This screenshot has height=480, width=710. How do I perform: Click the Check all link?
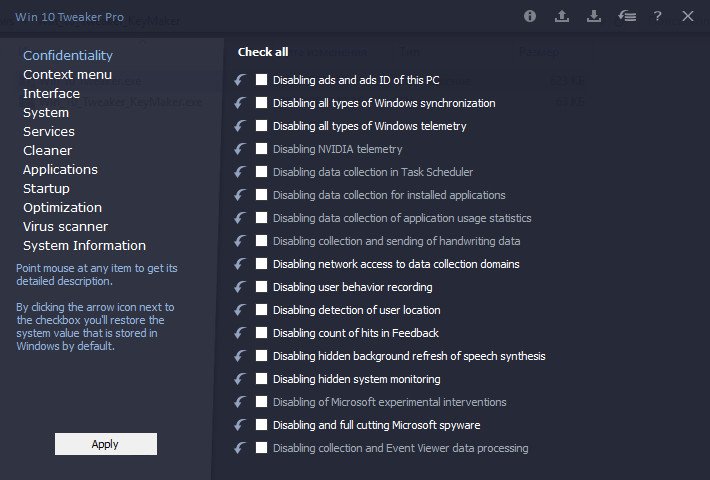(263, 52)
